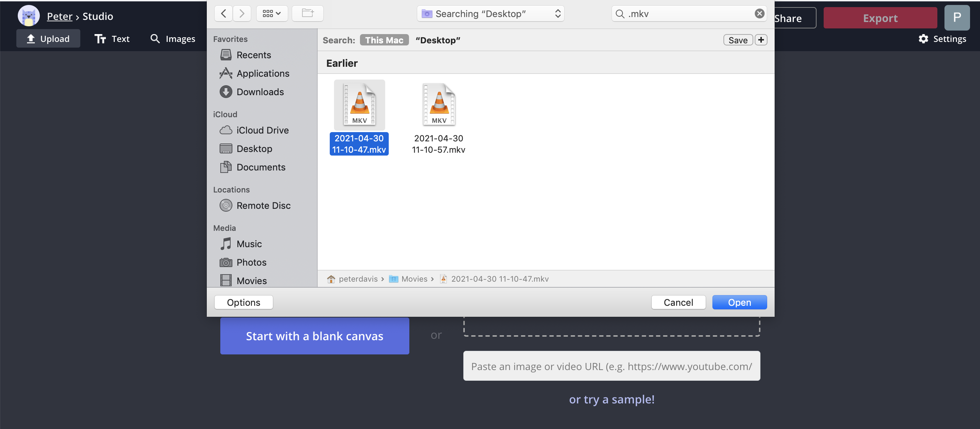Click the Upload button in the Studio toolbar
The height and width of the screenshot is (429, 980).
[x=48, y=39]
